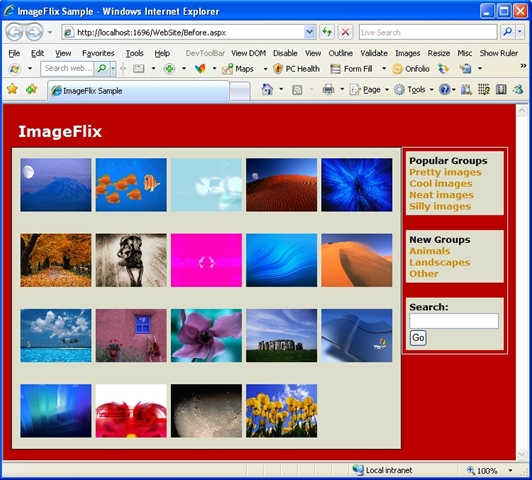532x480 pixels.
Task: Click the Maps toolbar button
Action: (x=238, y=69)
